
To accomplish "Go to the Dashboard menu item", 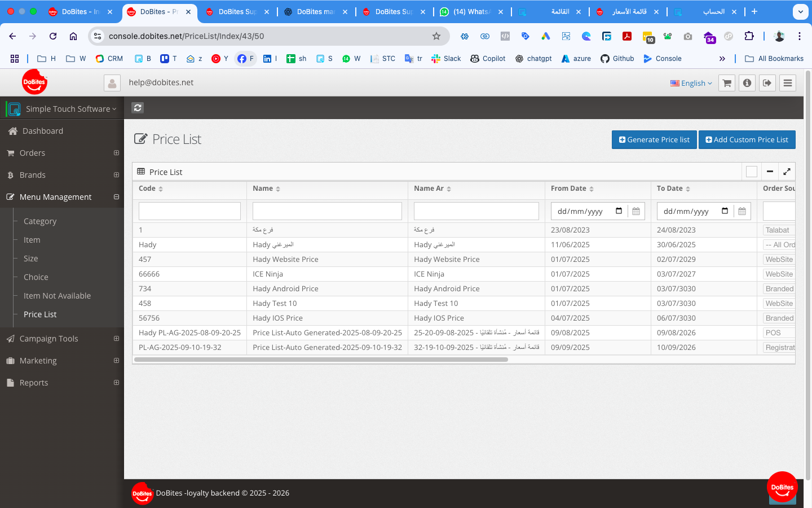I will tap(43, 131).
